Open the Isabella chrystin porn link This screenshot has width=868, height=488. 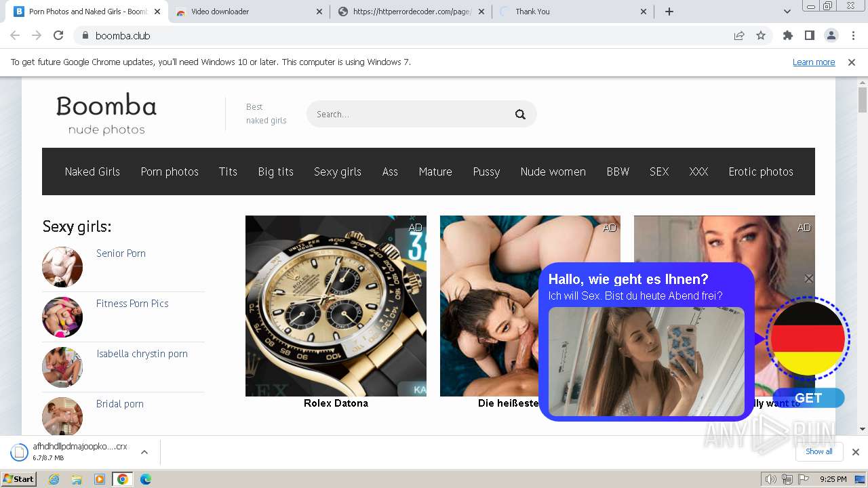(x=142, y=354)
